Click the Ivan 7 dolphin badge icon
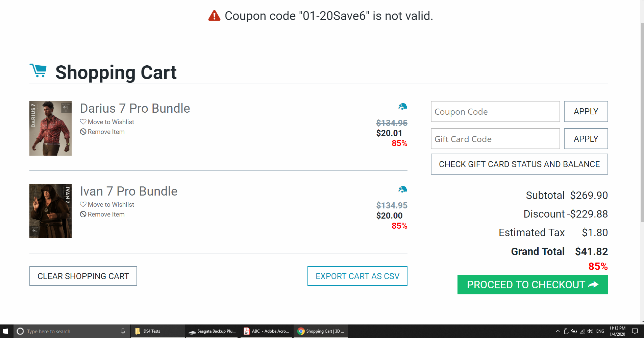This screenshot has height=338, width=644. (402, 189)
